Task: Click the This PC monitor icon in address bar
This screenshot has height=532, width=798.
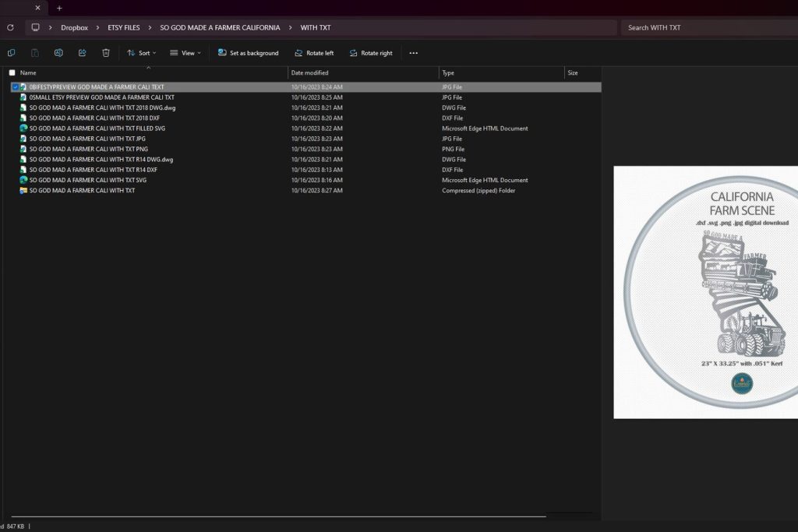Action: 35,27
